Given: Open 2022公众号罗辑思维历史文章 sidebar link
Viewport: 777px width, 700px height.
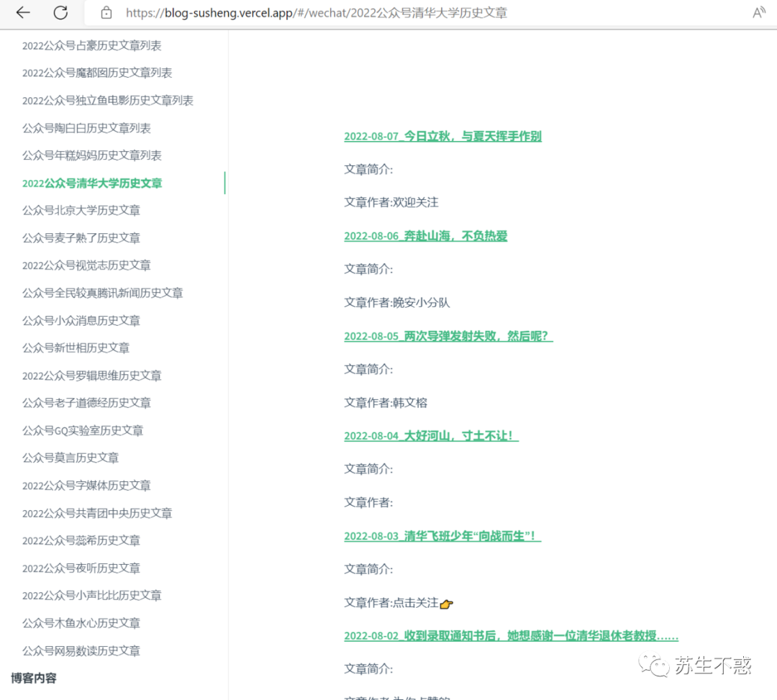Looking at the screenshot, I should [x=92, y=375].
